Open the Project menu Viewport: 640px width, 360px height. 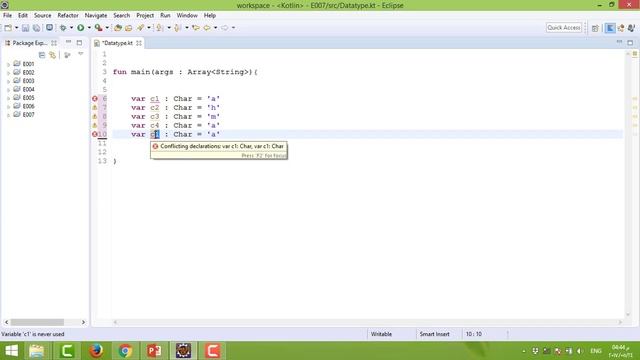tap(145, 16)
